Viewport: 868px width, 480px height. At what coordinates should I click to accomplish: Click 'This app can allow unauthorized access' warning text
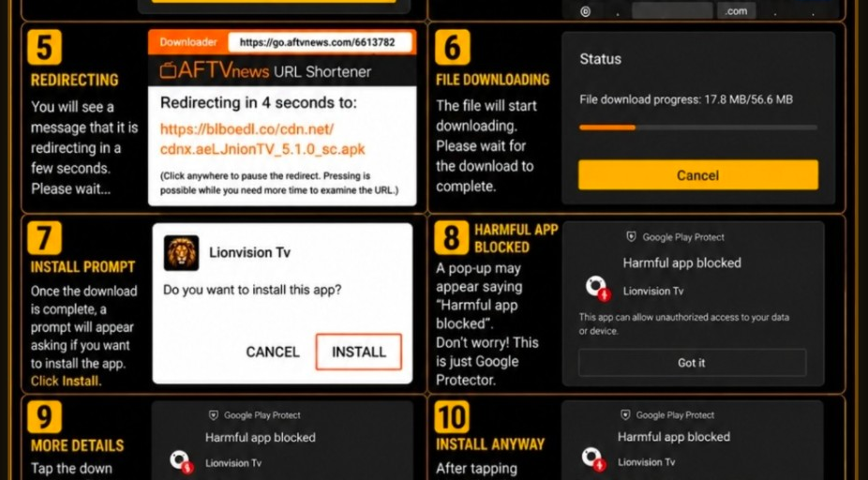pos(684,323)
